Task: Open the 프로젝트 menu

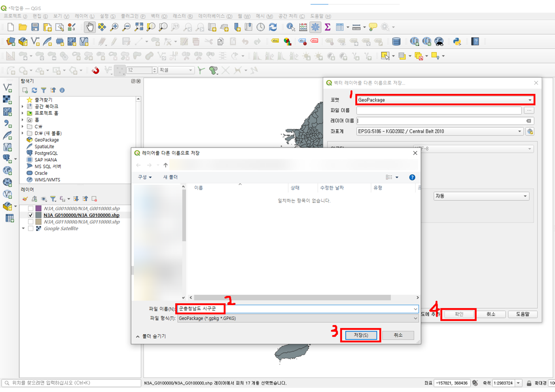Action: (x=15, y=16)
